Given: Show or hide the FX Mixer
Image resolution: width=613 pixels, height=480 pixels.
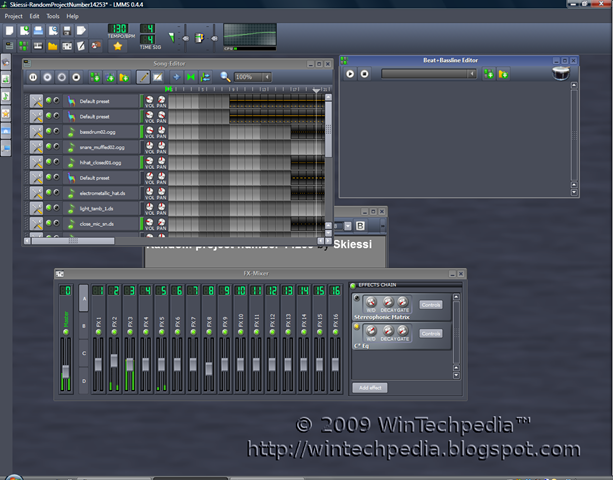Looking at the screenshot, I should (x=67, y=46).
